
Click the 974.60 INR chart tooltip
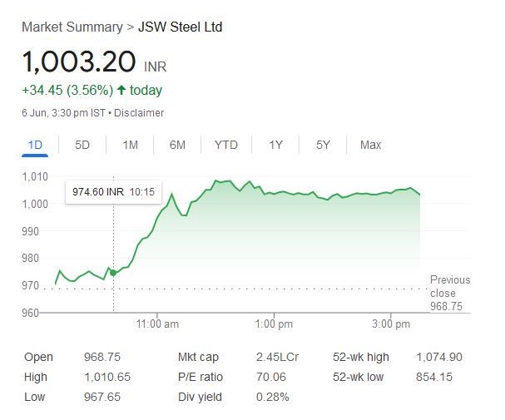[113, 191]
